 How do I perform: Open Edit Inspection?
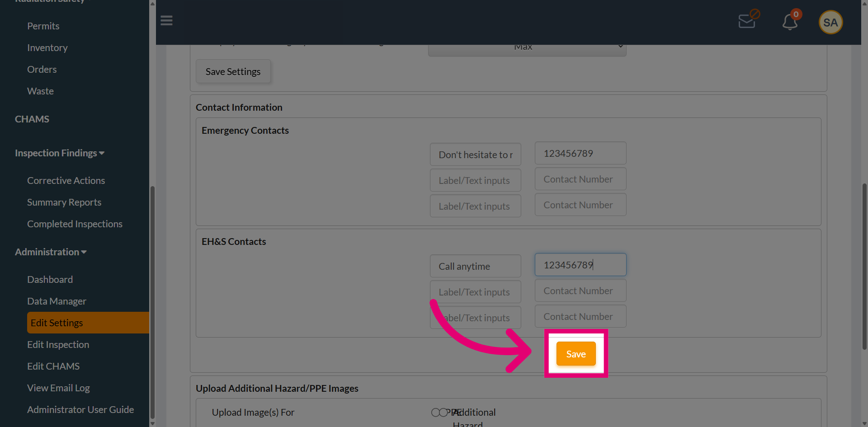click(58, 345)
